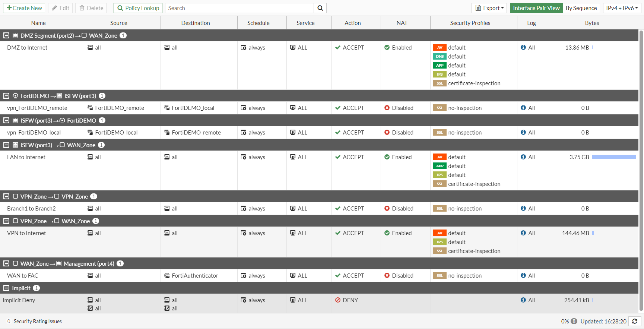This screenshot has width=644, height=329.
Task: Click log info icon for DMZ to Internet
Action: tap(523, 48)
